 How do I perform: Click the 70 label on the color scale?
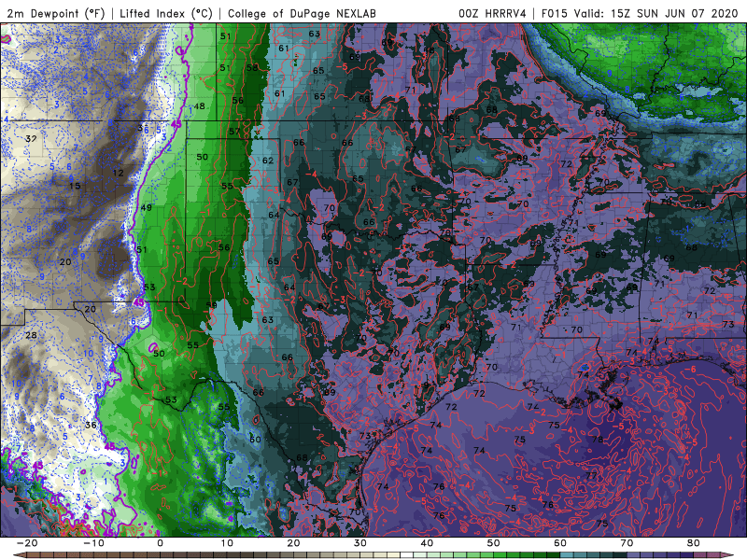click(627, 543)
